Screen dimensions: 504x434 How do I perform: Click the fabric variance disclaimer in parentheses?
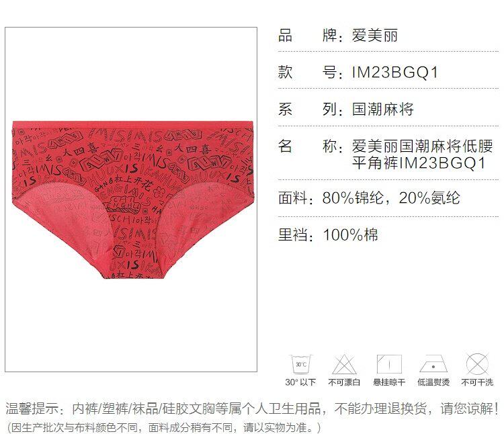coord(163,427)
